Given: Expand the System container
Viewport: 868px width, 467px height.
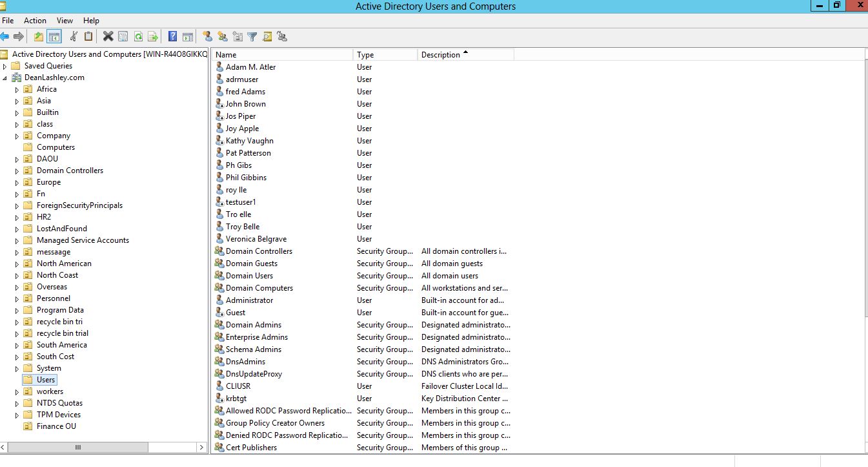Looking at the screenshot, I should 17,368.
